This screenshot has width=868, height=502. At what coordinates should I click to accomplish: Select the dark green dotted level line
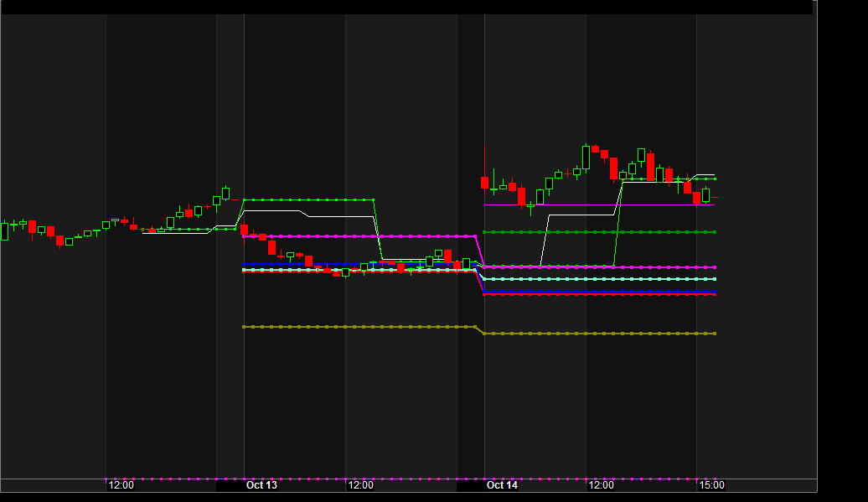point(600,232)
